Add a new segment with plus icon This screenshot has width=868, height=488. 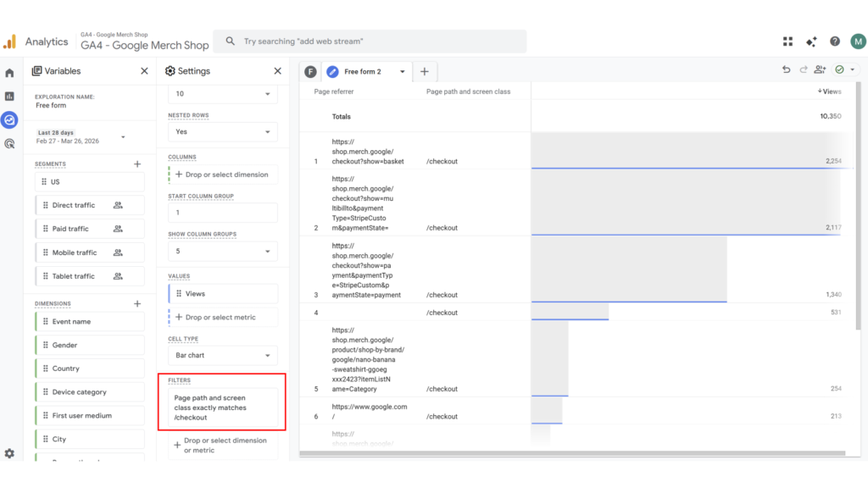(x=137, y=164)
